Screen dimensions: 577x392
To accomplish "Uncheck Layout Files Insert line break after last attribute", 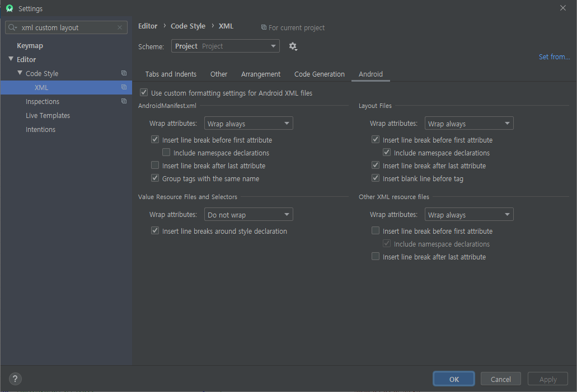I will (x=376, y=165).
